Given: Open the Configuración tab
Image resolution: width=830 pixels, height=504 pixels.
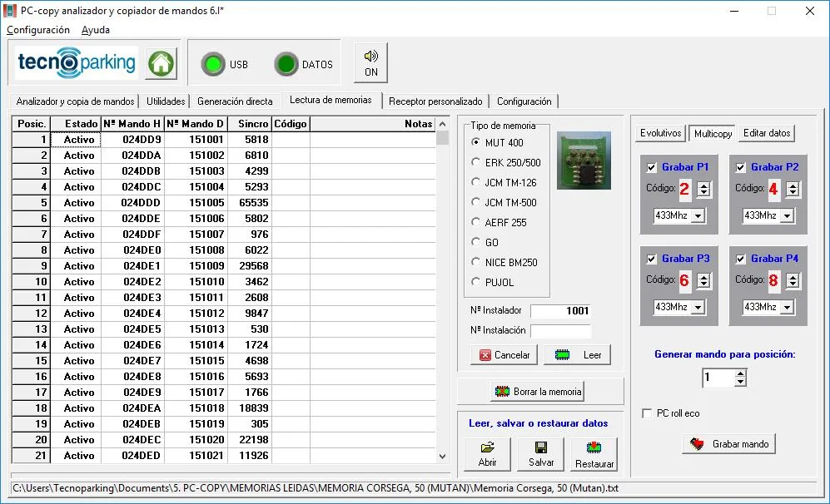Looking at the screenshot, I should click(x=524, y=101).
